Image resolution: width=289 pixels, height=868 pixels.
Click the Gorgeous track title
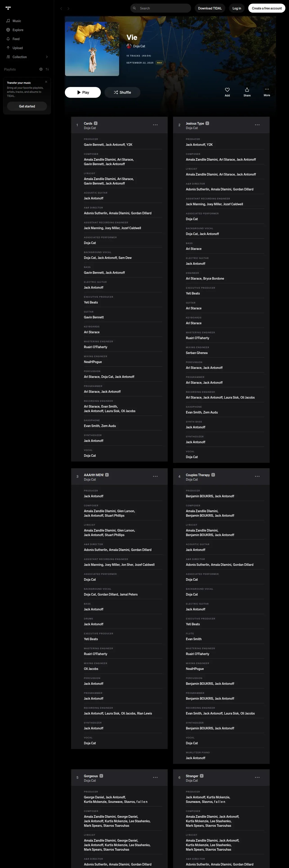point(91,776)
